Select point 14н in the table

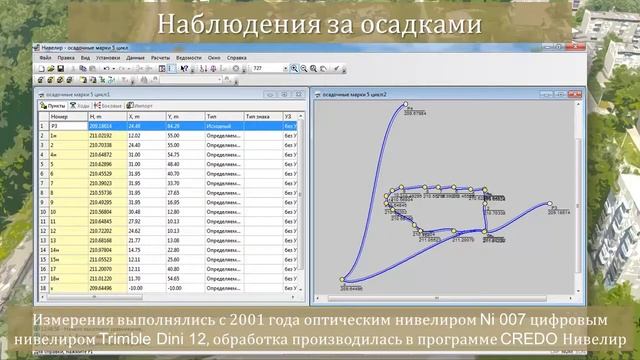(69, 250)
